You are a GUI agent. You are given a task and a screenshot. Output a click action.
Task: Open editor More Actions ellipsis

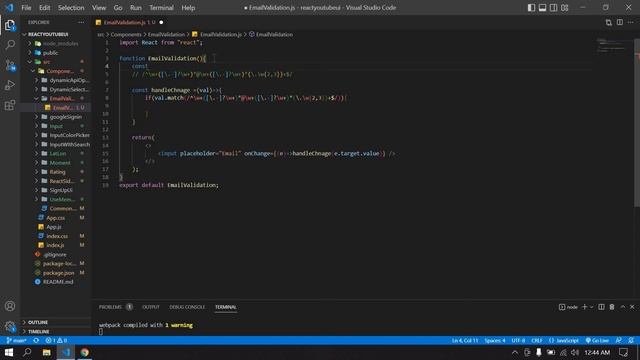(631, 22)
